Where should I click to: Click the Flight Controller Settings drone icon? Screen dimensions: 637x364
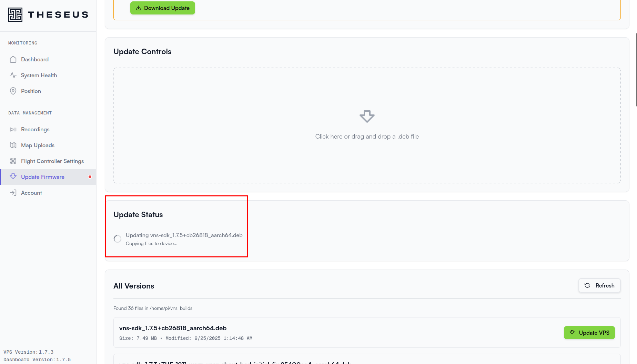coord(13,161)
